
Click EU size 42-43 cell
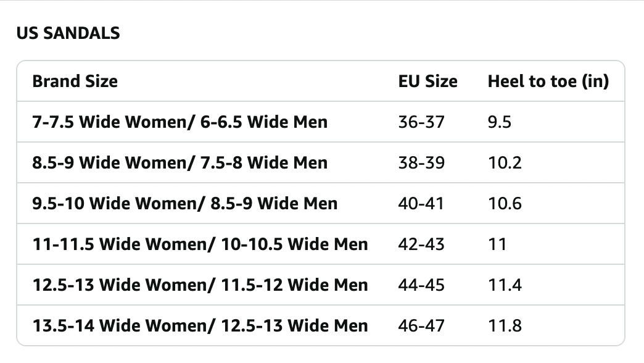tap(421, 244)
